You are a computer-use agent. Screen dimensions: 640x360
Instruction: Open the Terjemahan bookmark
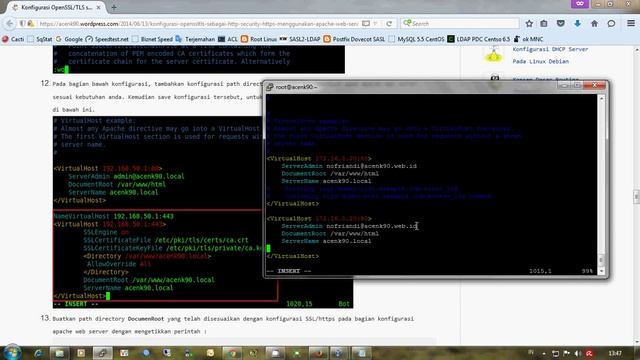(195, 39)
